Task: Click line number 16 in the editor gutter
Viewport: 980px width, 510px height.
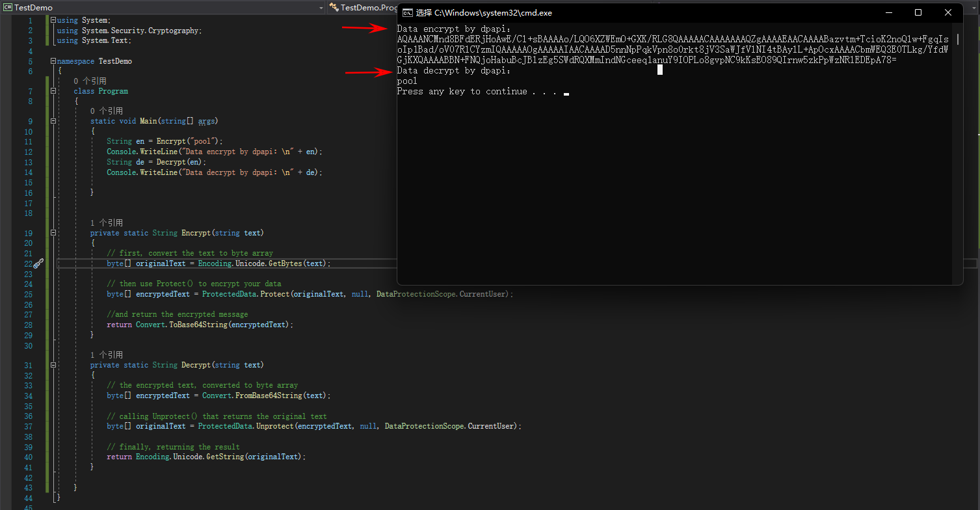Action: pos(28,193)
